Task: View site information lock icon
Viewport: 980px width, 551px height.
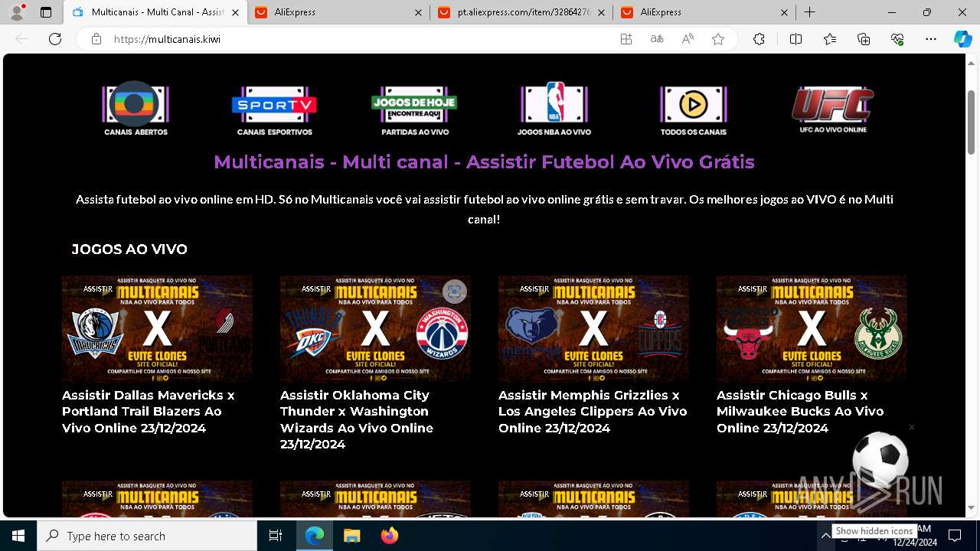Action: (x=96, y=39)
